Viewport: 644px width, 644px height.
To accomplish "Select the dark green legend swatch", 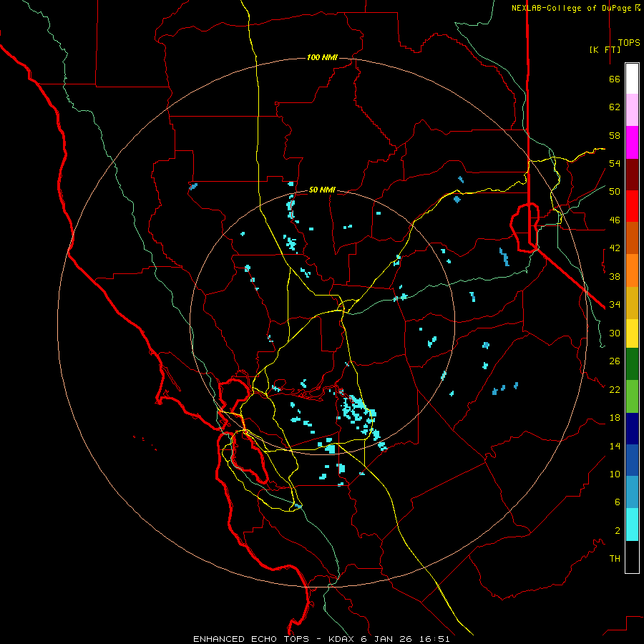I will [x=632, y=364].
